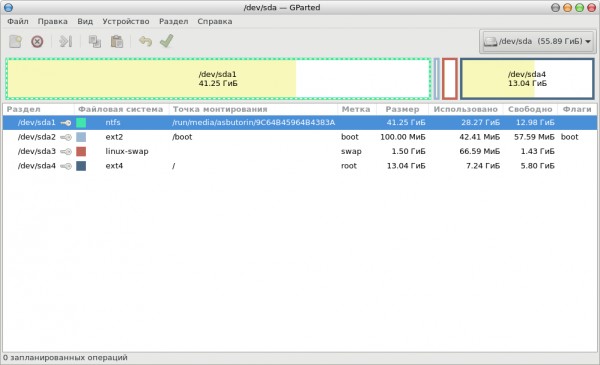Click the 7.24 ГиБ used cell
Screen dimensions: 600x365
coord(483,166)
